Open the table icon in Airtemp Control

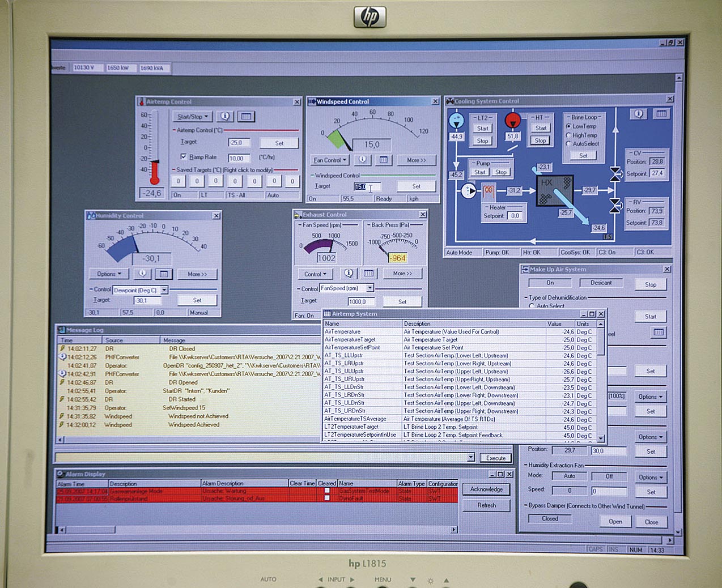coord(246,116)
